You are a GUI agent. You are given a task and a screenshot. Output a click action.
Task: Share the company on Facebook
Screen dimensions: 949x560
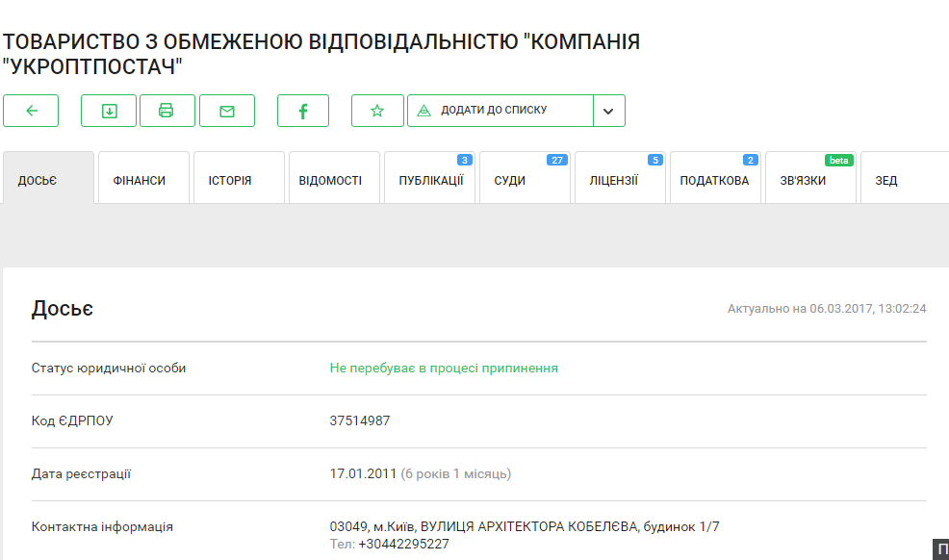pos(303,111)
